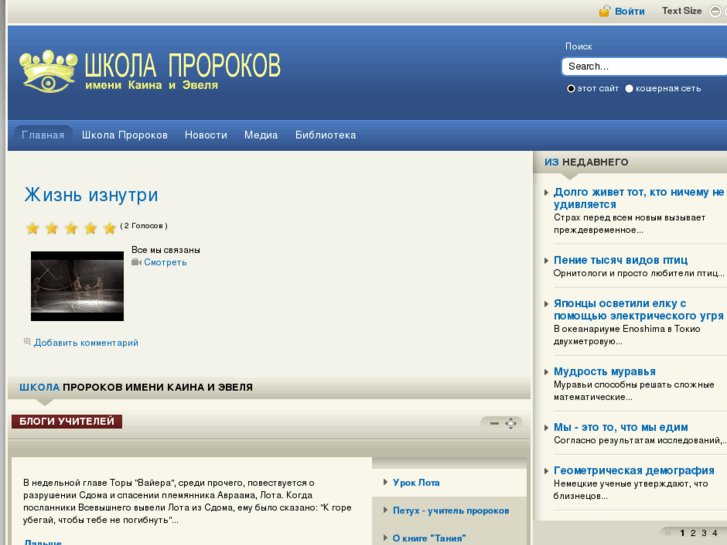Click the move crosshair icon in Блоги учителей
The image size is (727, 545).
(x=510, y=423)
